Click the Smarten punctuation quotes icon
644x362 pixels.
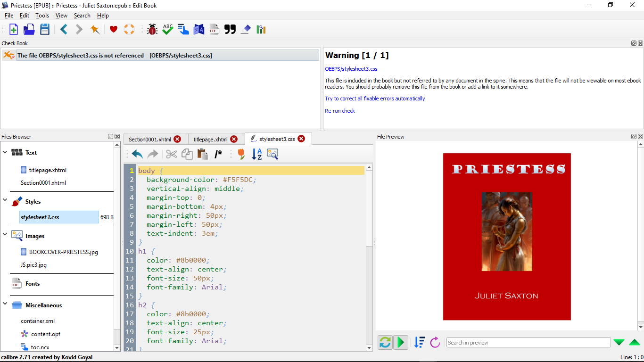tap(230, 29)
